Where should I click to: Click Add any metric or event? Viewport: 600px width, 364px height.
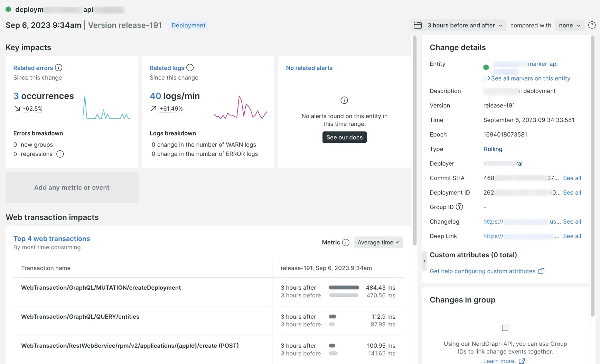point(72,187)
